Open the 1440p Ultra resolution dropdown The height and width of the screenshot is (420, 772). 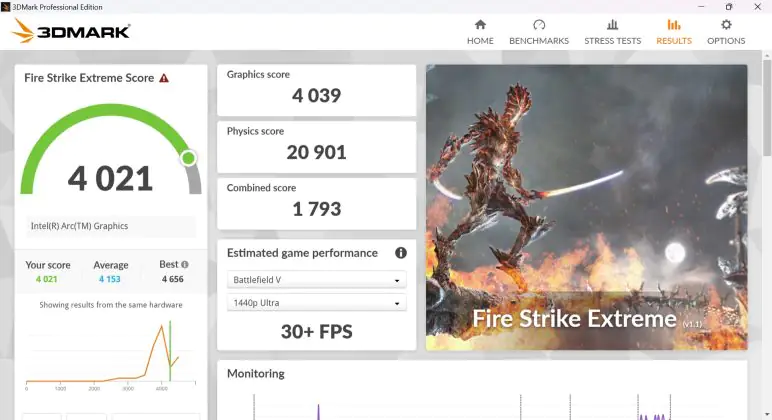[x=317, y=303]
